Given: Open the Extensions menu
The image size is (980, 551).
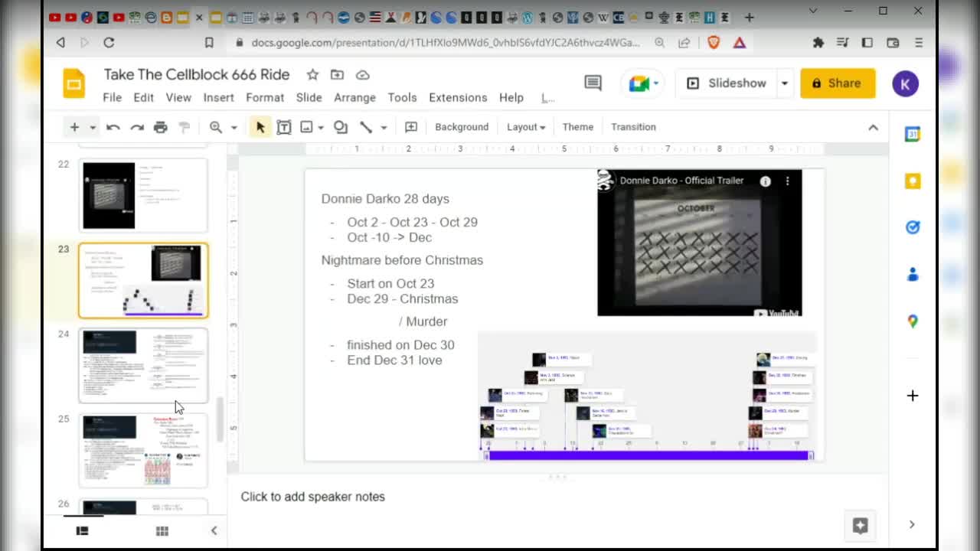Looking at the screenshot, I should click(458, 98).
